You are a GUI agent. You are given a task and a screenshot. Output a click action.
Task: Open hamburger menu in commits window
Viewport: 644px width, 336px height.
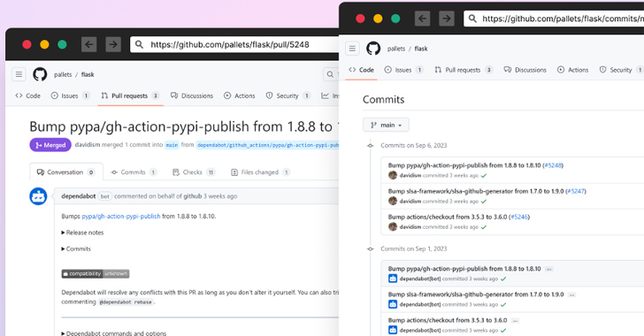point(352,49)
